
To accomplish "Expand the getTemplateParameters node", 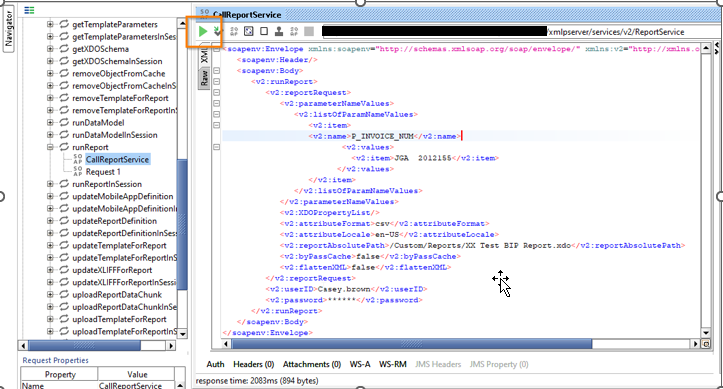I will [50, 24].
